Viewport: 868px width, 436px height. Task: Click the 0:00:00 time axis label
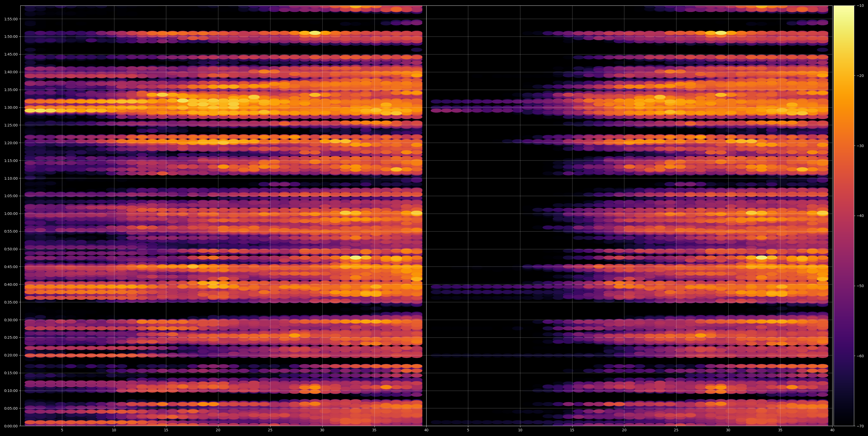[11, 426]
